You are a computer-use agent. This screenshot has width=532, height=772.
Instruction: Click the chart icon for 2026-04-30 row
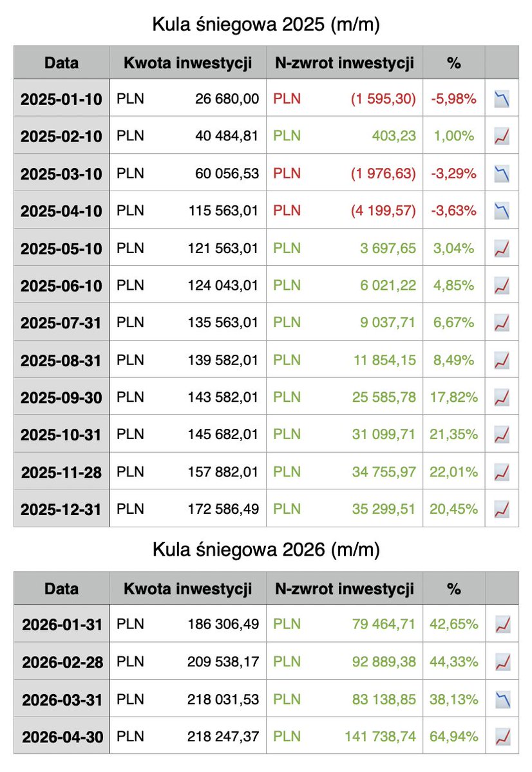click(502, 735)
